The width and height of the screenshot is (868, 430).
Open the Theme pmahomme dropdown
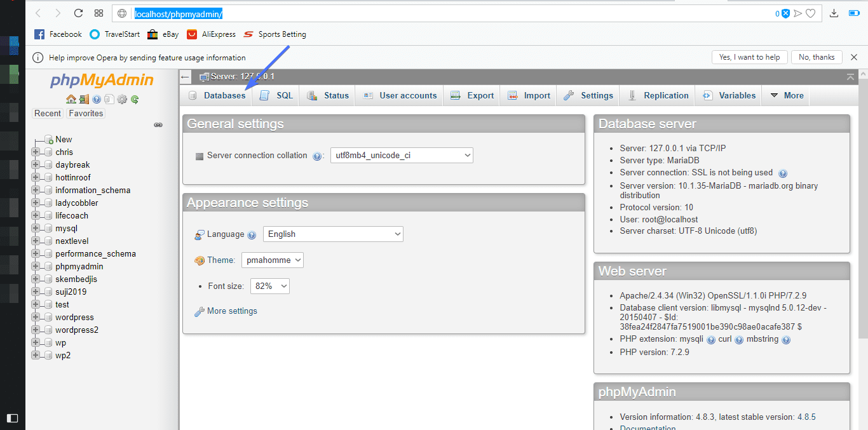click(272, 260)
